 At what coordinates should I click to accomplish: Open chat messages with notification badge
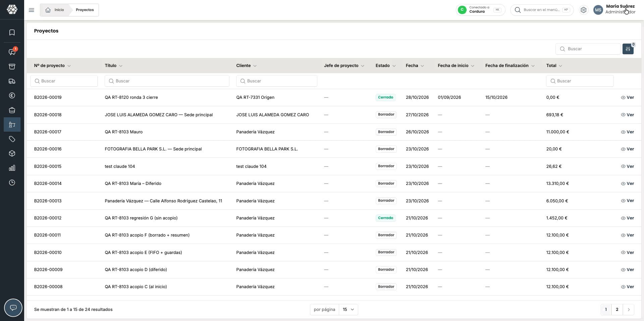click(x=12, y=52)
